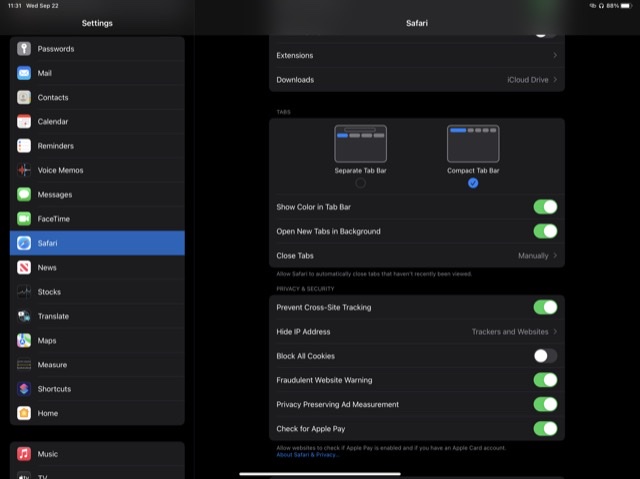
Task: Open Translate settings row
Action: tap(97, 316)
